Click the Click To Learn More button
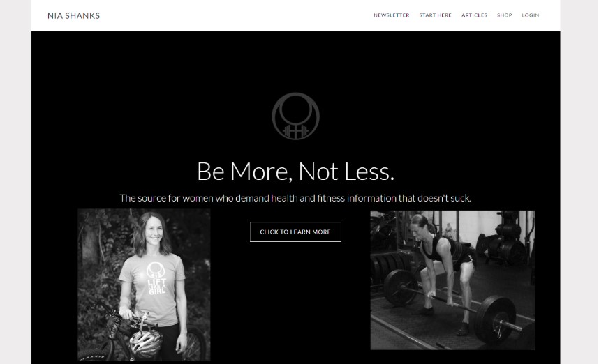This screenshot has width=599, height=364. point(296,232)
